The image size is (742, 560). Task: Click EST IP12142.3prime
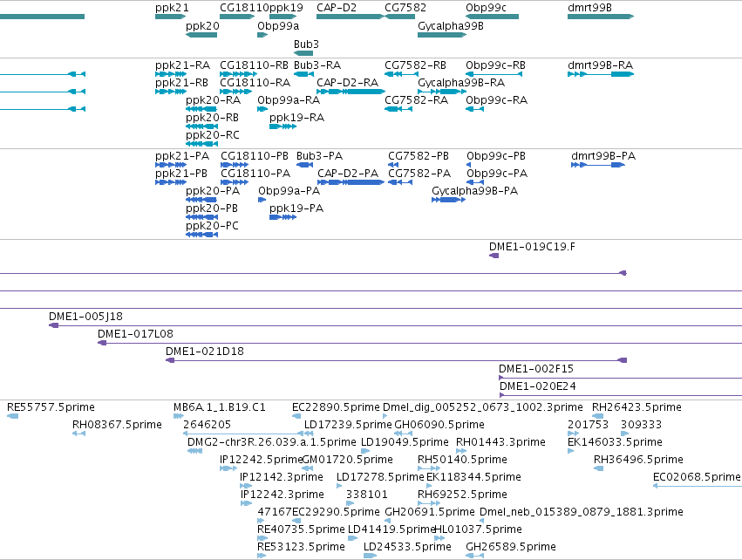tap(246, 486)
